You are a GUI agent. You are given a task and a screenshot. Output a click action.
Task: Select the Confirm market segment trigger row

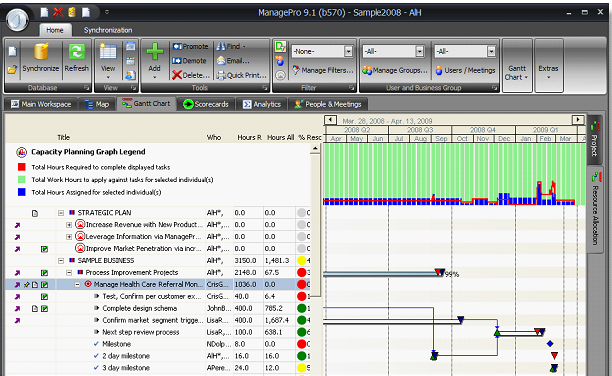point(158,320)
